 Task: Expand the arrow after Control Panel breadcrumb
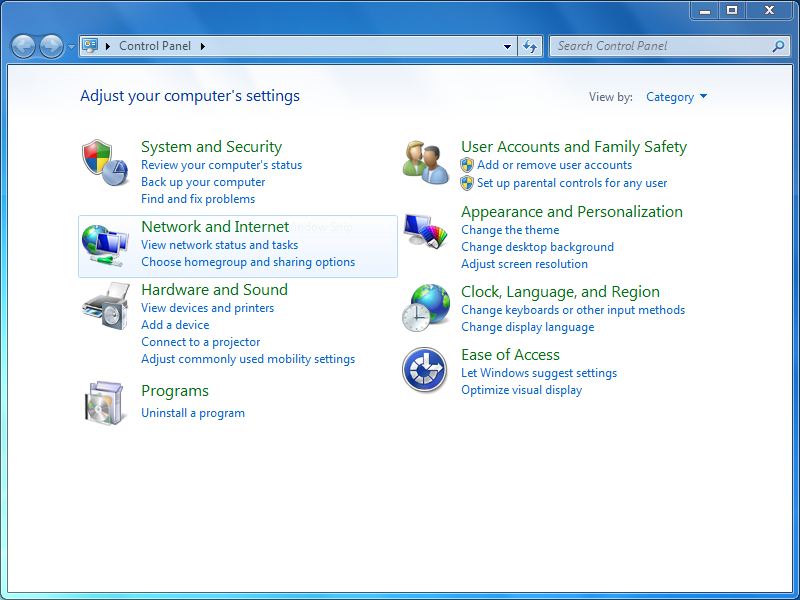[203, 46]
